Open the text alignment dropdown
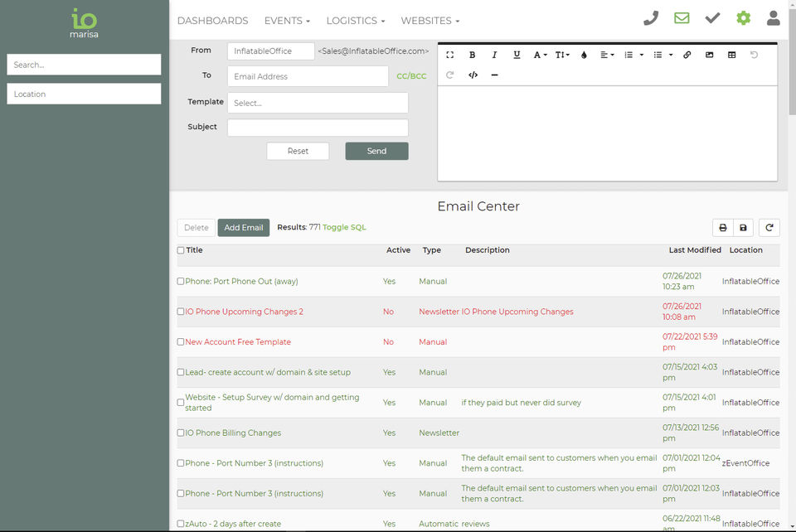The width and height of the screenshot is (796, 532). (607, 55)
